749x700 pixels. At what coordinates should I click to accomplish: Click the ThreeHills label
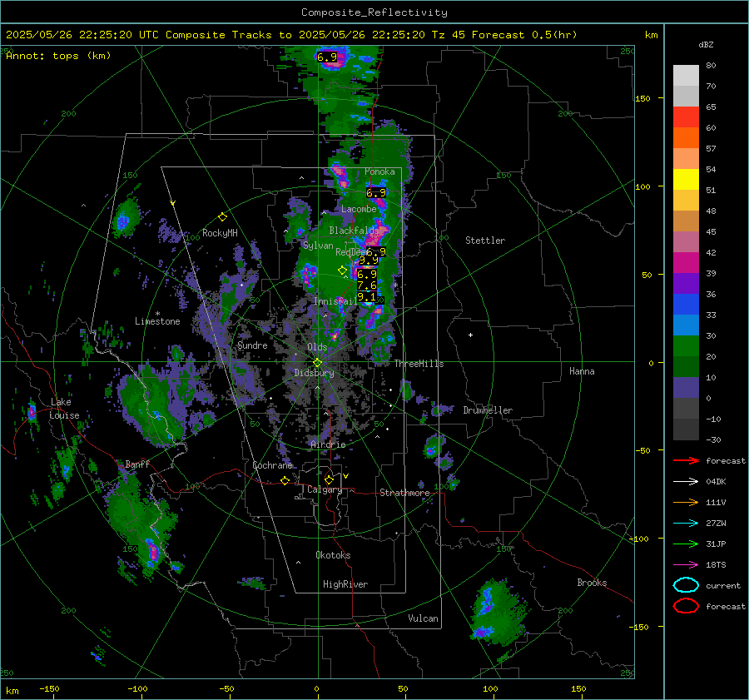coord(419,364)
